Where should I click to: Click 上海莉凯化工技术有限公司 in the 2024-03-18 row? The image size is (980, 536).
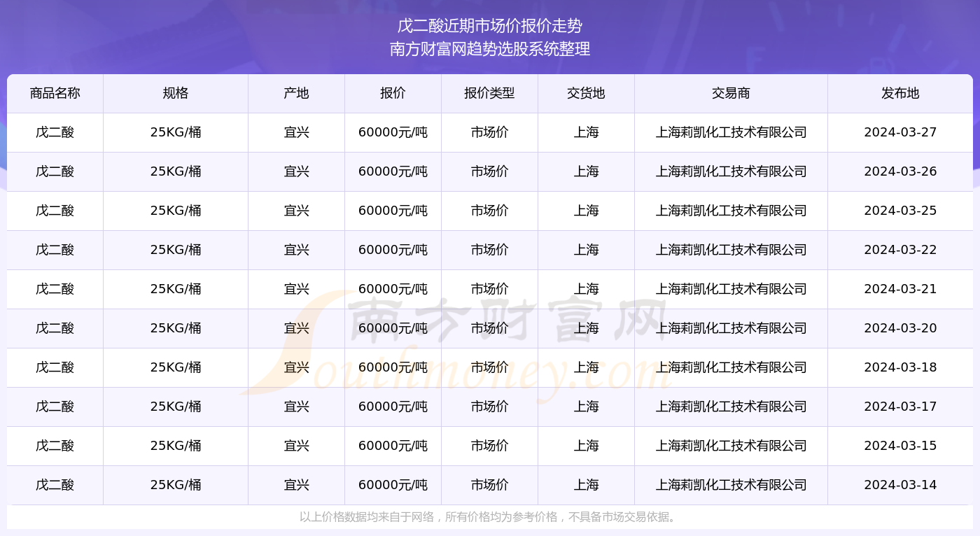731,367
